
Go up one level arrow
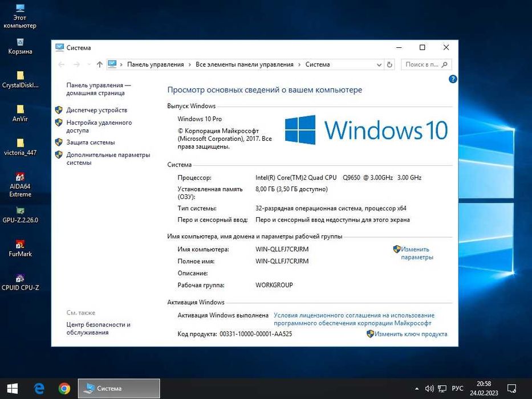click(x=99, y=64)
